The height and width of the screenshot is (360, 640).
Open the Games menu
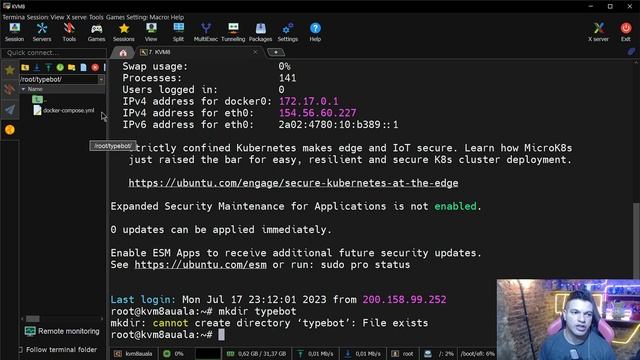pos(116,17)
